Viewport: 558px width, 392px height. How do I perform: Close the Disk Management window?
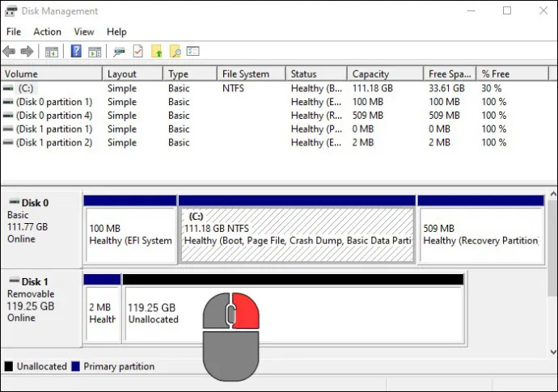(543, 11)
